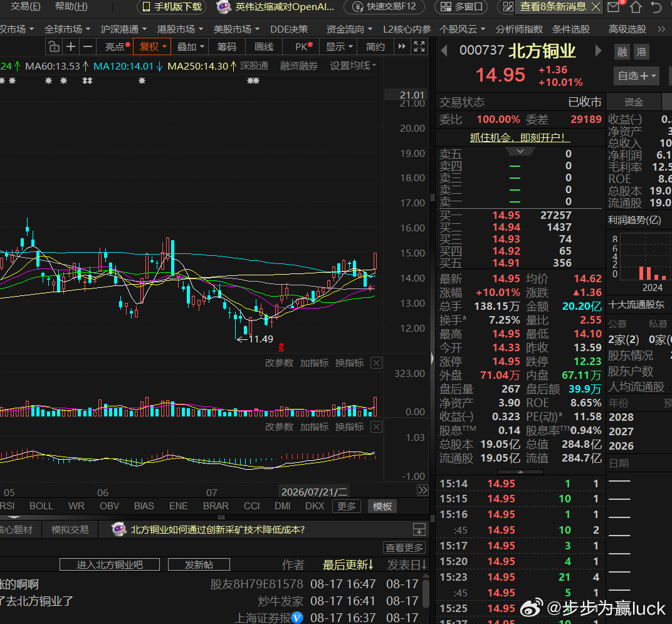Open AI robot assistant in title bar
The height and width of the screenshot is (624, 672).
(x=224, y=6)
